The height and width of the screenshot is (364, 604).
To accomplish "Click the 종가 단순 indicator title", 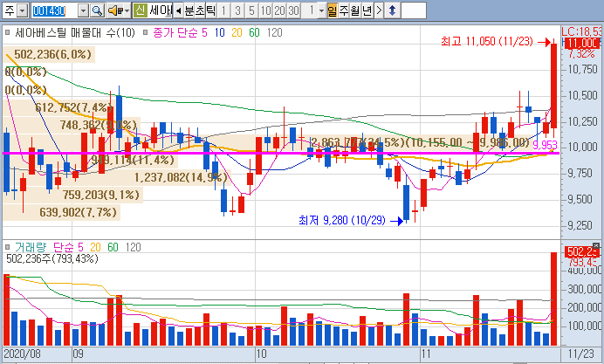I will click(x=175, y=33).
